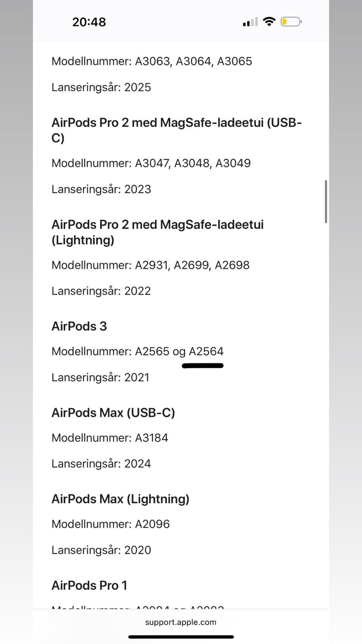Tap the battery level icon
This screenshot has height=644, width=362.
coord(291,22)
